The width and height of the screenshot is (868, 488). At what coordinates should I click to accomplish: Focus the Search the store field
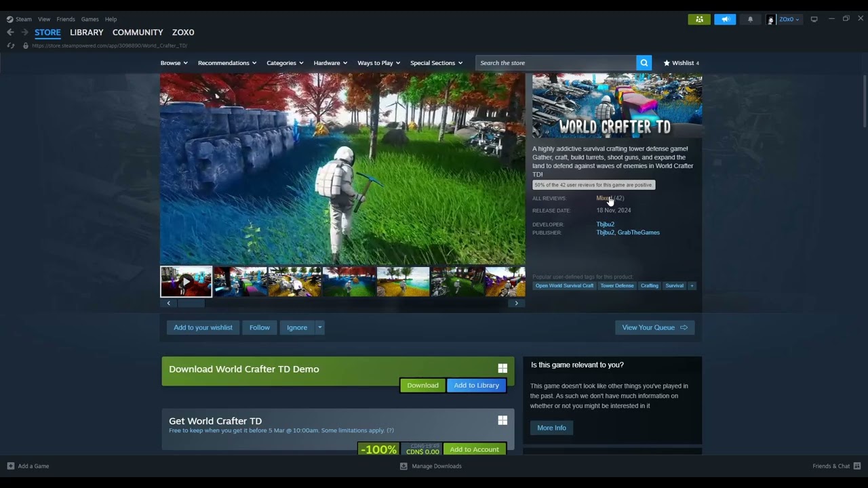(556, 63)
